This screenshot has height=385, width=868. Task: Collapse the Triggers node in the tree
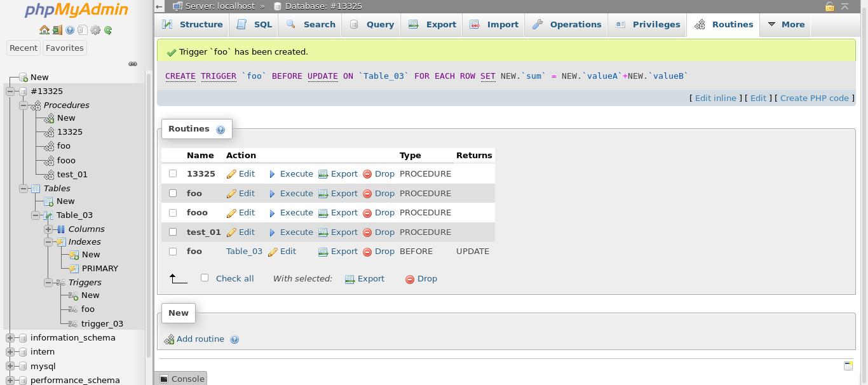48,282
